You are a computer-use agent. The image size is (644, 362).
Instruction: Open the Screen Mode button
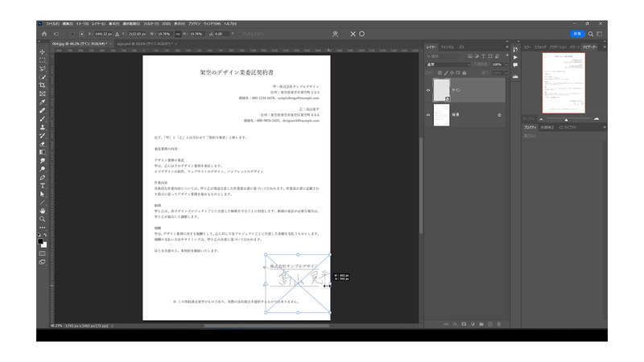[x=43, y=262]
